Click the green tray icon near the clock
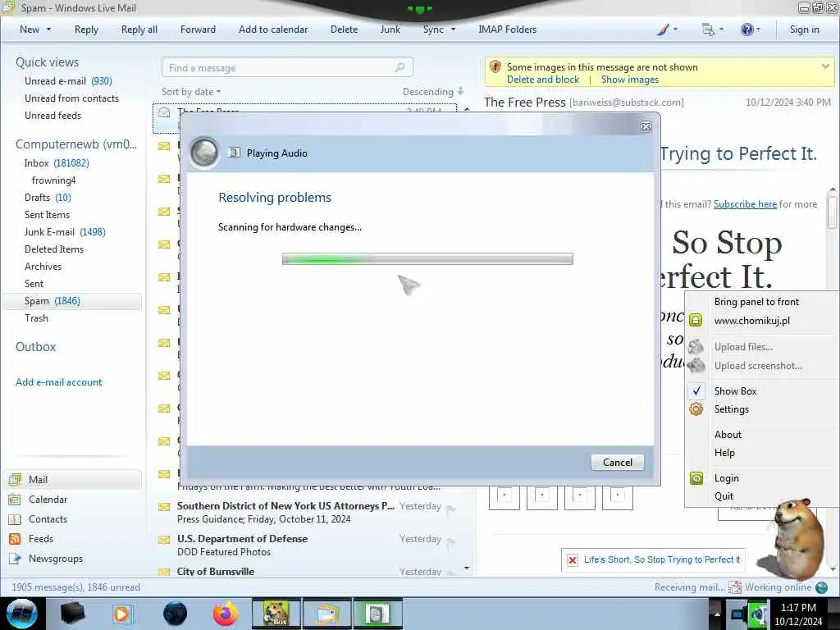Image resolution: width=840 pixels, height=630 pixels. pos(759,614)
